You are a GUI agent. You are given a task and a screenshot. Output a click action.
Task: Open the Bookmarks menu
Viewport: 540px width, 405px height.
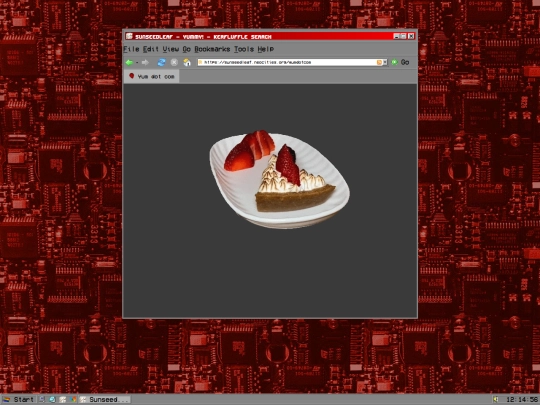click(212, 49)
